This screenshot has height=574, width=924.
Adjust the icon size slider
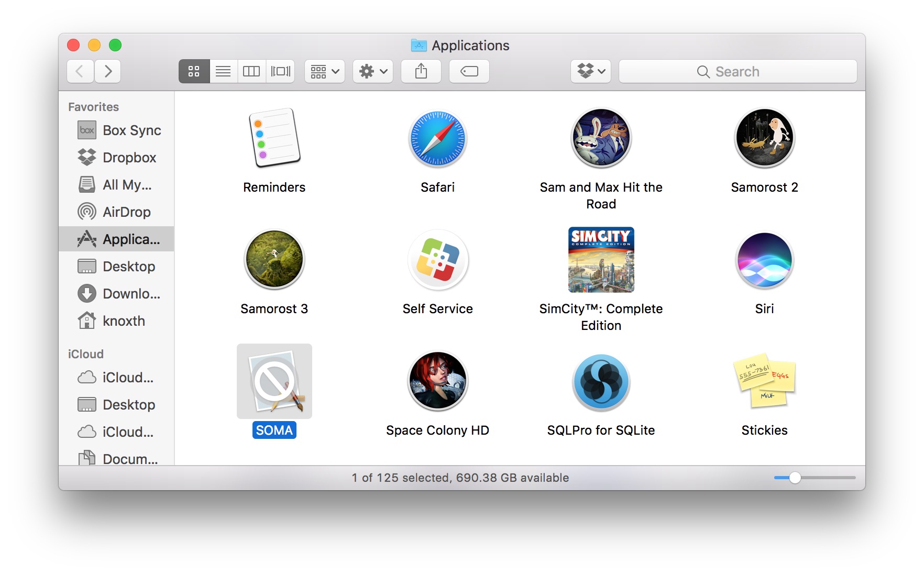pyautogui.click(x=795, y=478)
